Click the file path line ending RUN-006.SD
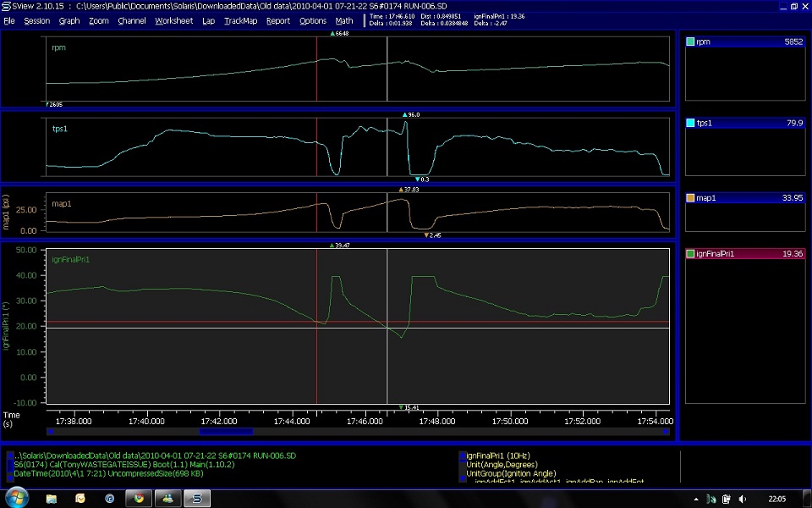Screen dimensions: 812x508 click(x=155, y=456)
